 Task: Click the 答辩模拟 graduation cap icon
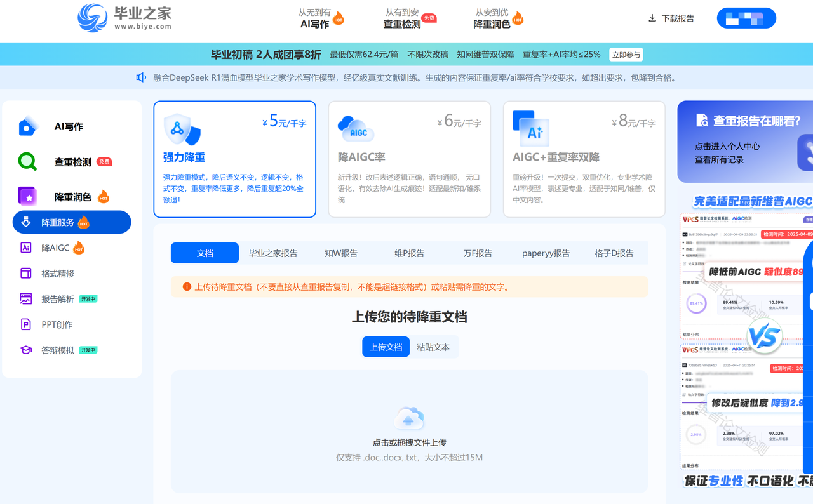tap(26, 350)
